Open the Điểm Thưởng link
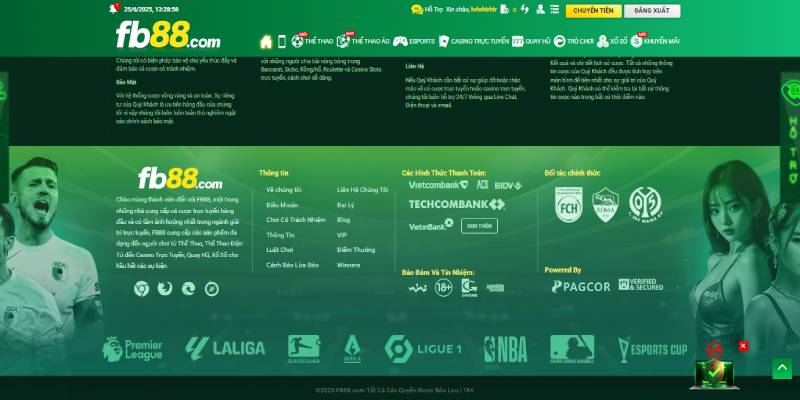The height and width of the screenshot is (400, 800). coord(356,250)
